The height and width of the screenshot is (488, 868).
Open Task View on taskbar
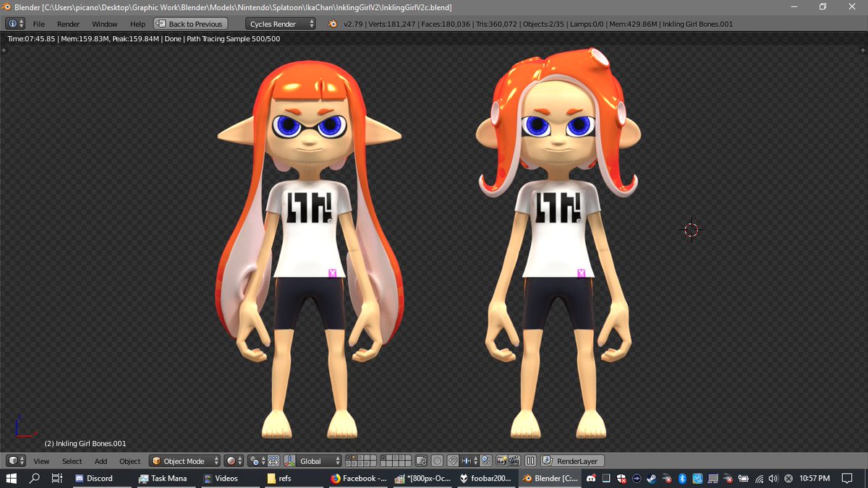click(57, 479)
